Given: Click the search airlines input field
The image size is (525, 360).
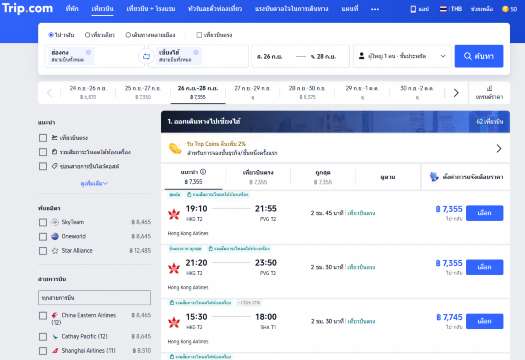Looking at the screenshot, I should (94, 298).
